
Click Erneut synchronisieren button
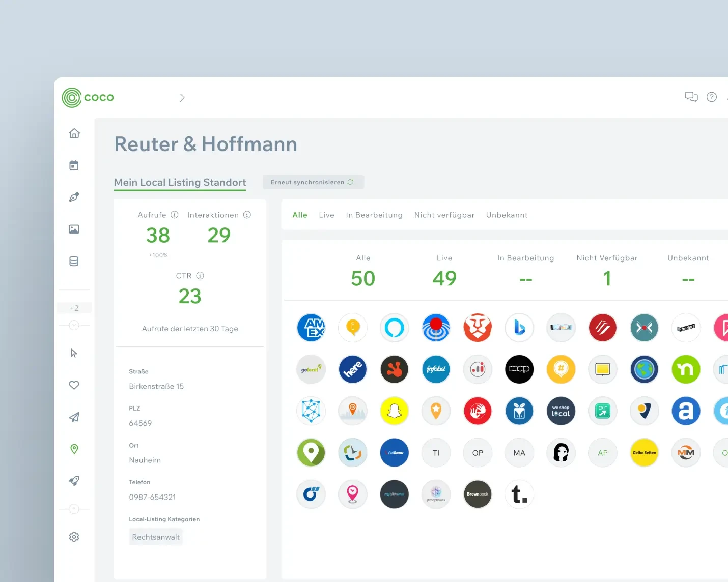(313, 182)
